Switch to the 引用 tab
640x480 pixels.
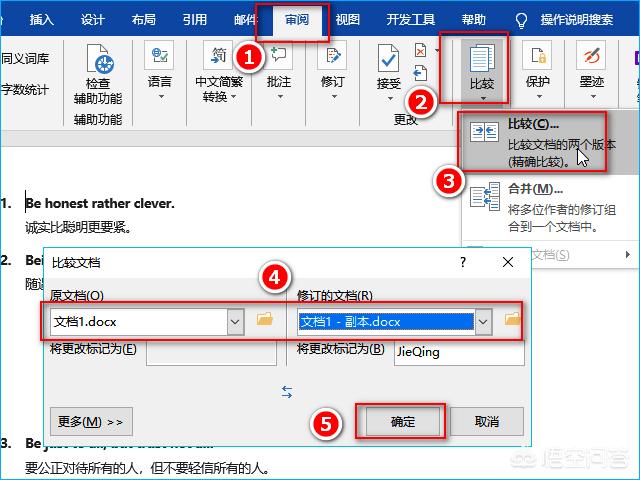click(194, 19)
